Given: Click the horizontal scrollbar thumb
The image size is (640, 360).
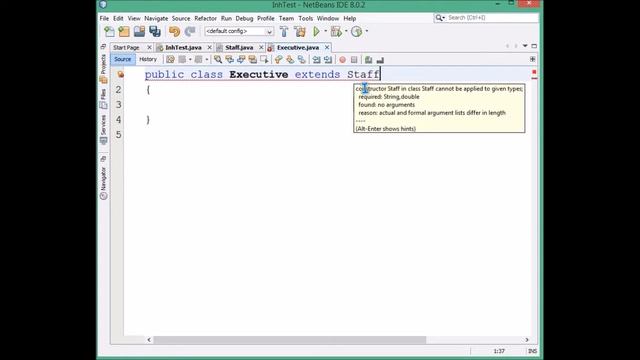Looking at the screenshot, I should coord(290,340).
